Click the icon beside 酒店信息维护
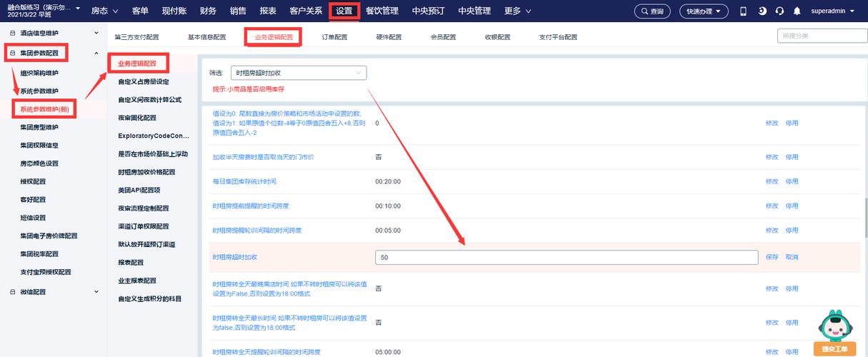 (x=12, y=34)
